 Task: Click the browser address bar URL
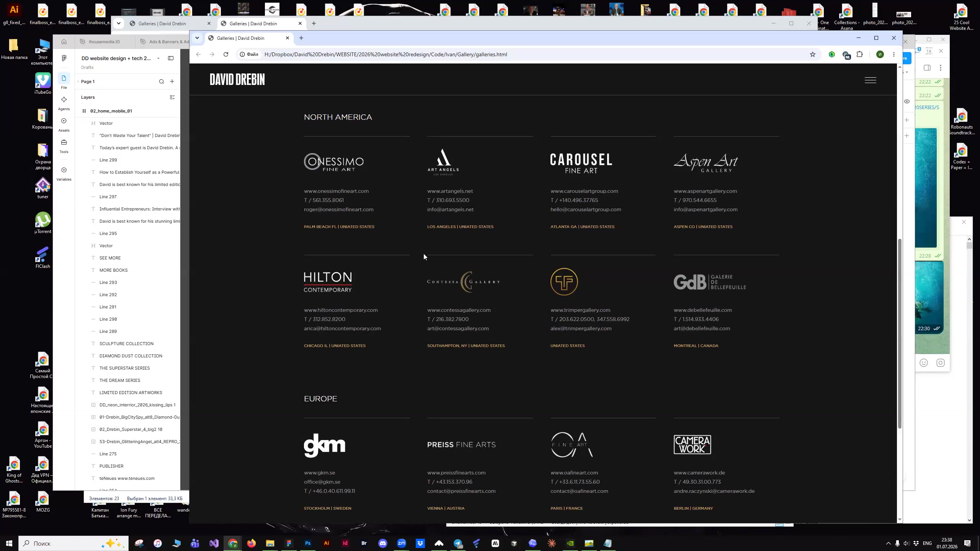point(385,54)
